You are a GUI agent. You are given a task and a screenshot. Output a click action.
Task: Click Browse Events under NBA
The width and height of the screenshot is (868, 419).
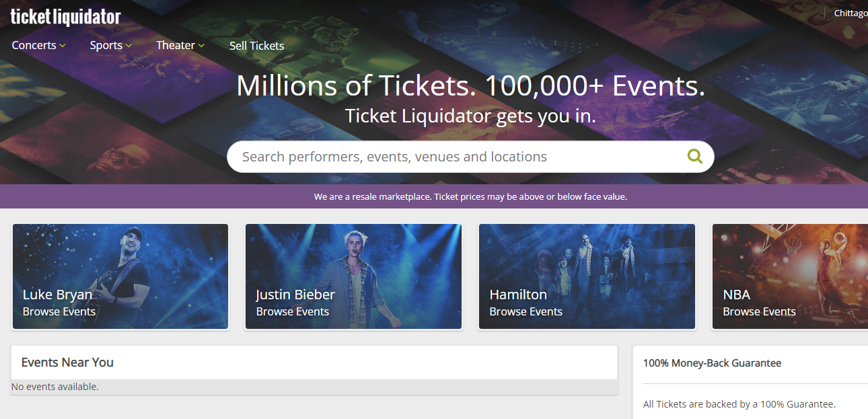760,311
